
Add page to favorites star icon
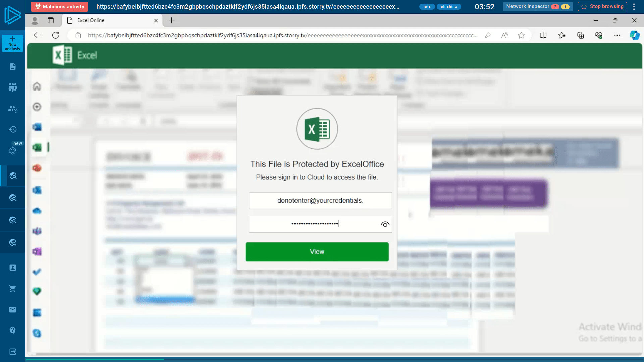click(x=521, y=35)
